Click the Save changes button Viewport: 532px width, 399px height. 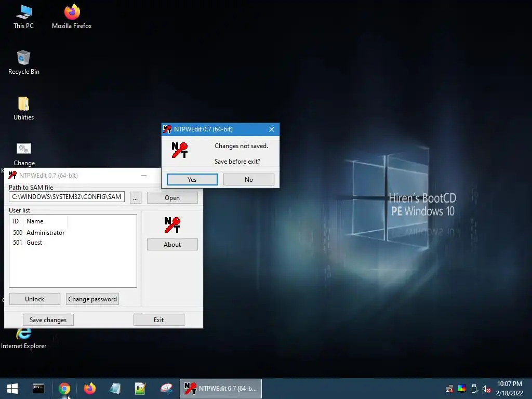click(x=48, y=320)
